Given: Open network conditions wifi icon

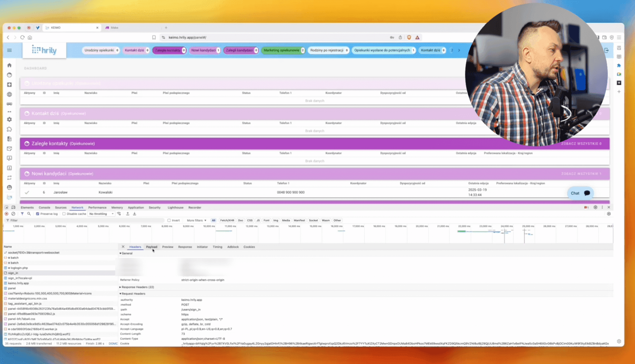Looking at the screenshot, I should pyautogui.click(x=119, y=214).
